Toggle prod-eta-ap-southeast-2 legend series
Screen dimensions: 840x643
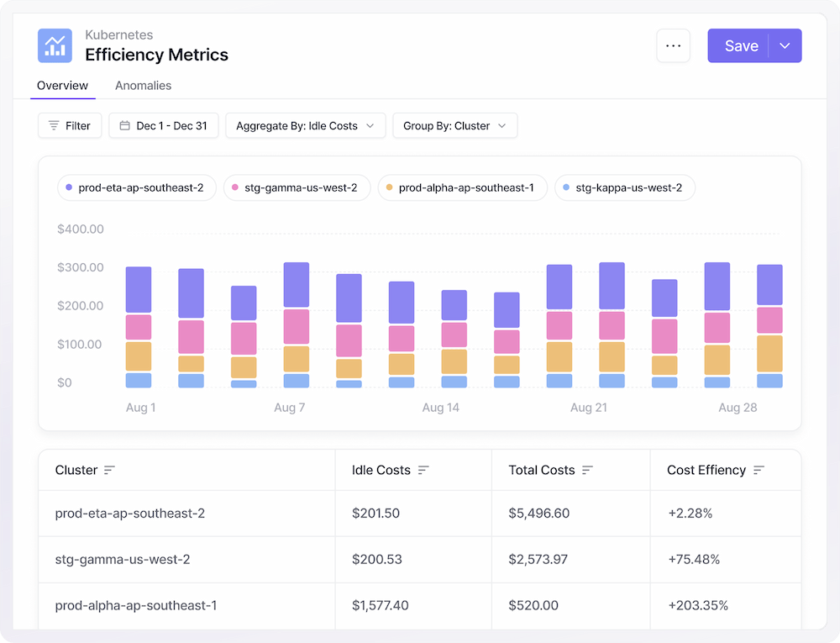[137, 188]
